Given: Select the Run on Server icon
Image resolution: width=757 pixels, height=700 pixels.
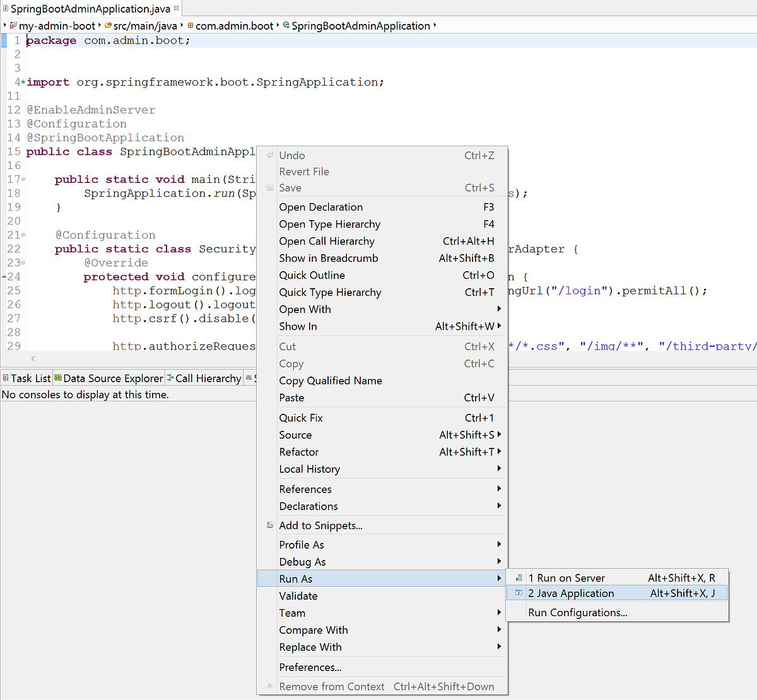Looking at the screenshot, I should [518, 577].
